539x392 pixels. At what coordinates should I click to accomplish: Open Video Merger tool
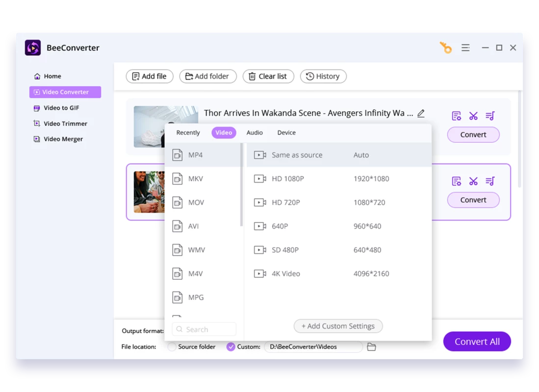[x=58, y=139]
